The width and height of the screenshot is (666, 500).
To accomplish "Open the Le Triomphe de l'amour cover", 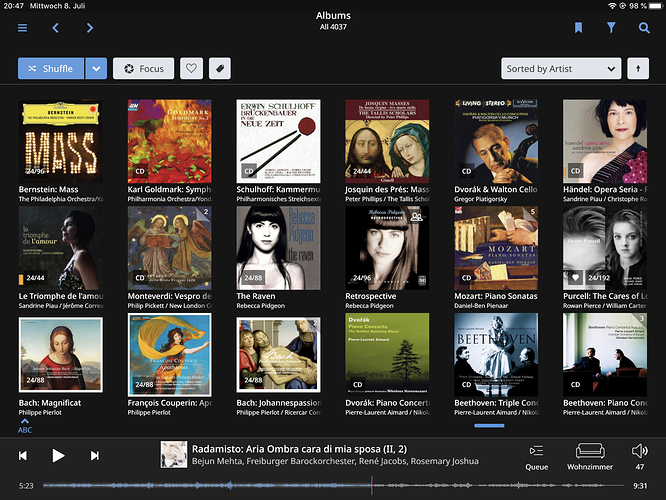I will click(61, 248).
